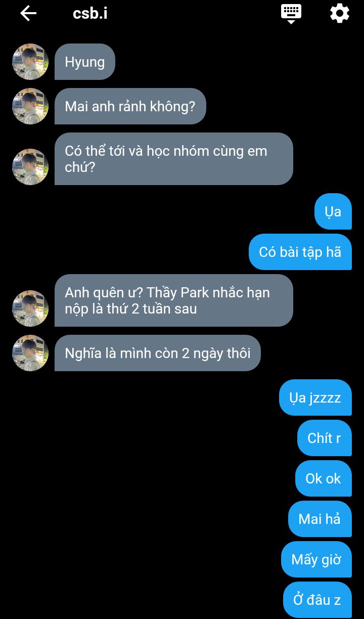Screen dimensions: 364x619
Task: Tap the Chít r bubble
Action: coord(325,438)
